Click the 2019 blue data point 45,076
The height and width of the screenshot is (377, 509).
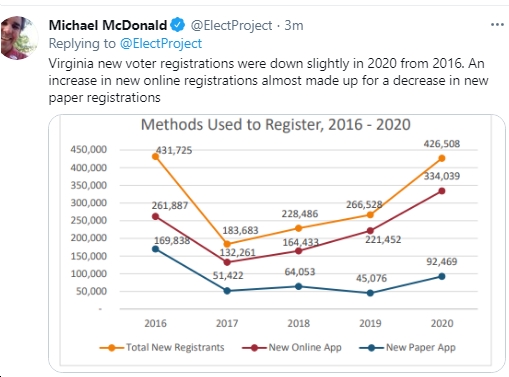pos(370,293)
